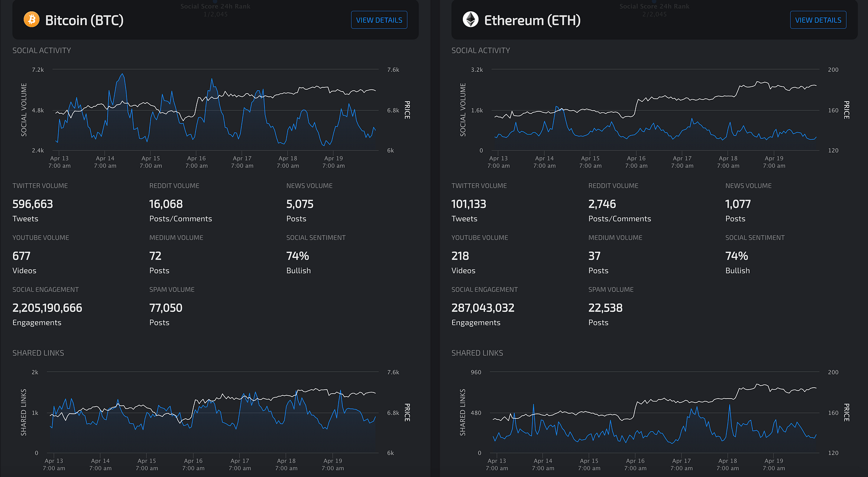Image resolution: width=868 pixels, height=477 pixels.
Task: Select the Ethereum SHARED LINKS section header
Action: (477, 352)
